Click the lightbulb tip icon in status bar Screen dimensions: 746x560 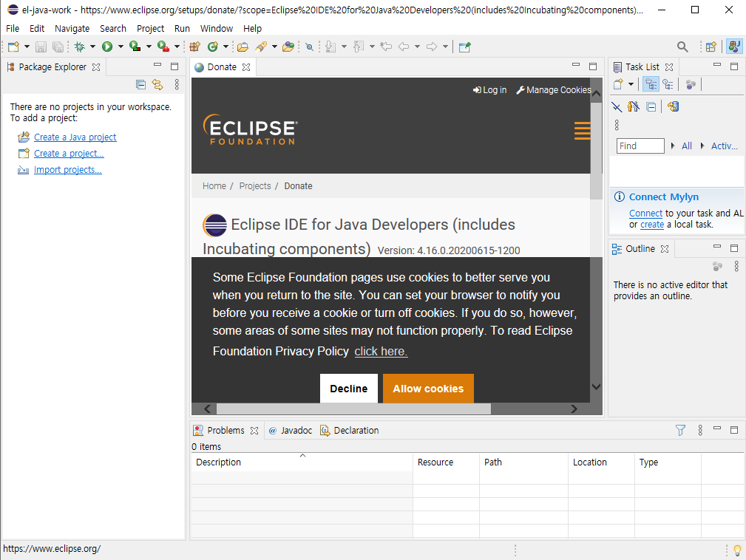(737, 550)
